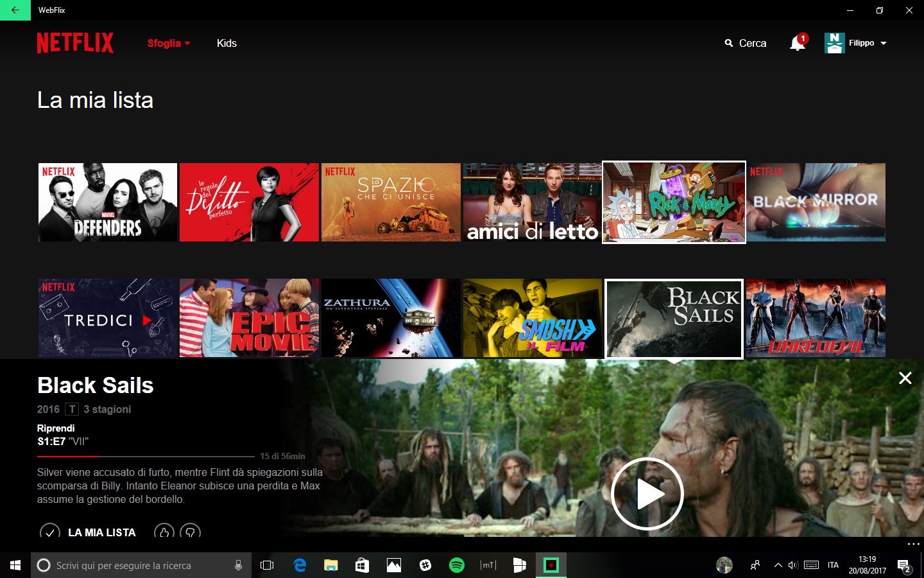Open the Amici di letto thumbnail
Image resolution: width=924 pixels, height=578 pixels.
(x=533, y=202)
